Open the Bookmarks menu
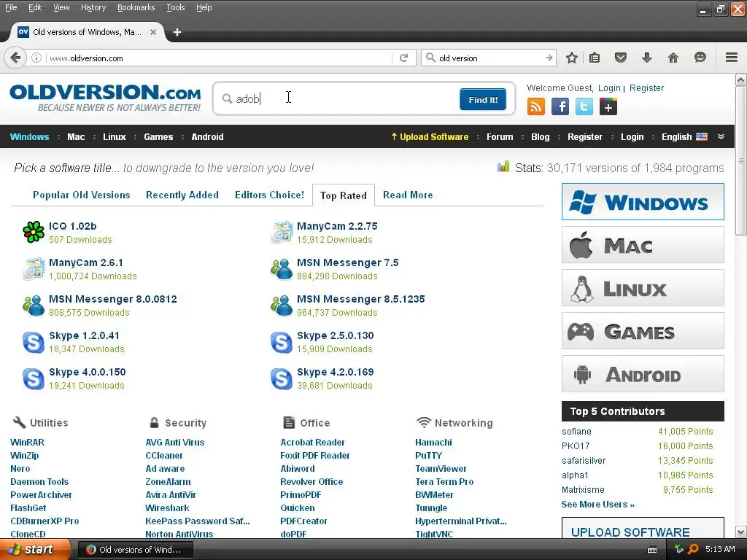The image size is (747, 560). point(136,7)
